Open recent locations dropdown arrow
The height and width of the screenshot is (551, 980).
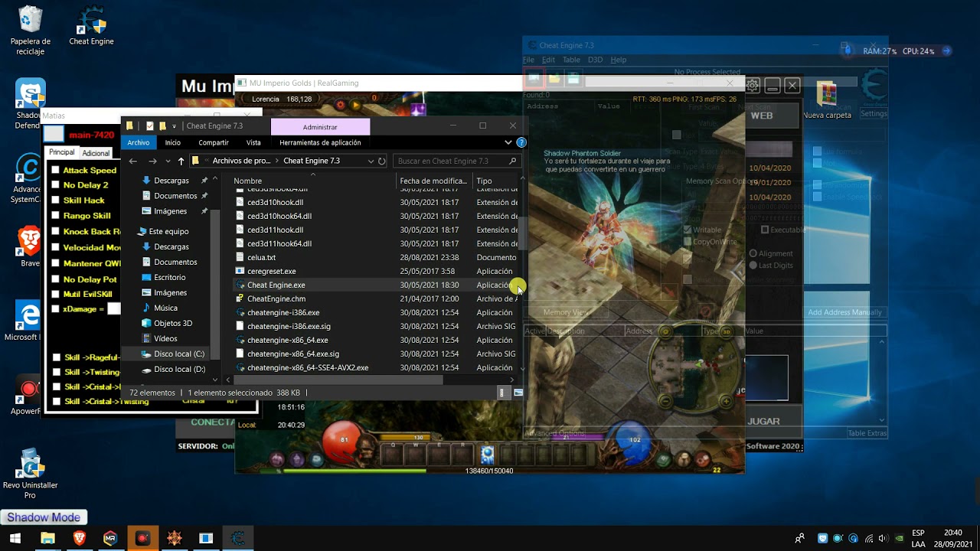coord(168,161)
